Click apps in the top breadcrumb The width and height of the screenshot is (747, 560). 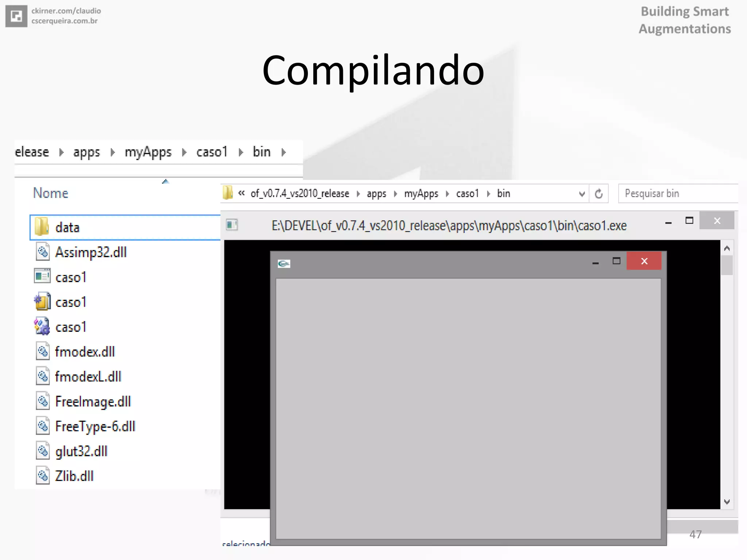click(86, 152)
